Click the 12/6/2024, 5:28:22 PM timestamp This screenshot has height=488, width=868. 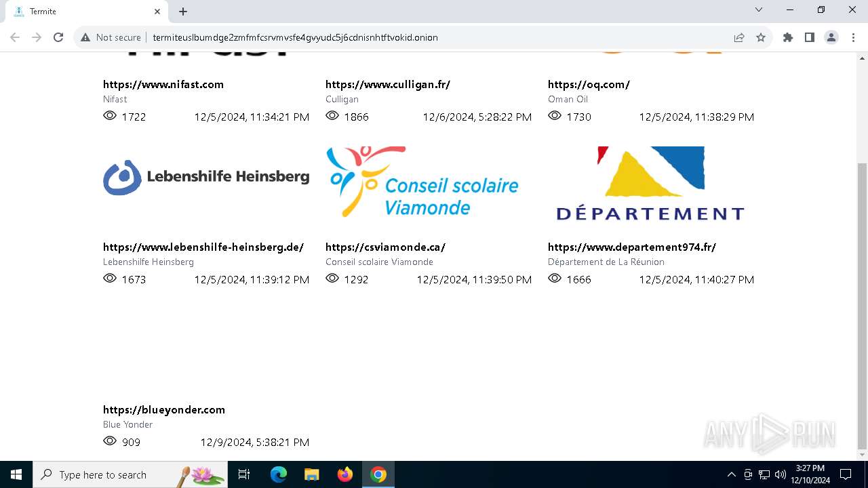477,117
